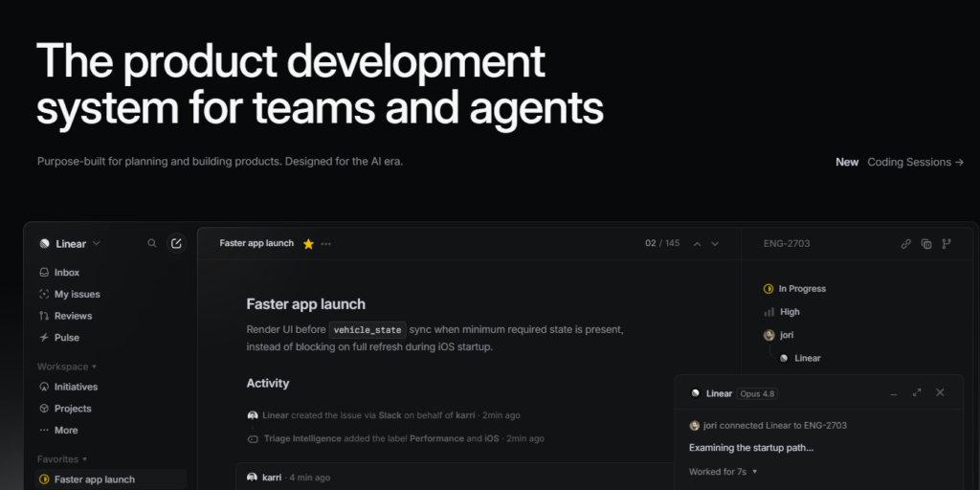Select Faster app launch favorite
980x490 pixels.
click(111, 479)
